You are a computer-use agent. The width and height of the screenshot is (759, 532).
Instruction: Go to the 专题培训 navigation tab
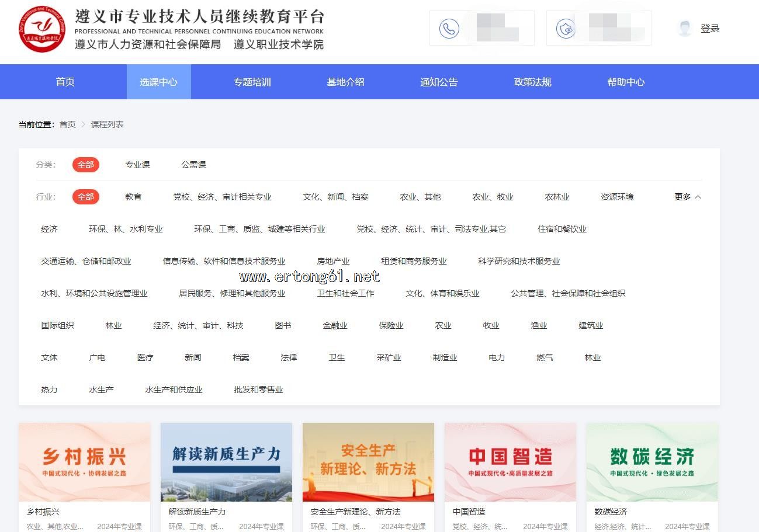coord(252,82)
